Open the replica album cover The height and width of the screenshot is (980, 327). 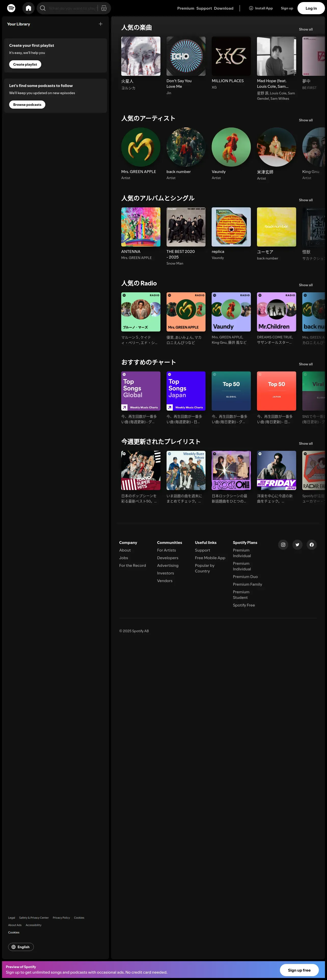point(231,227)
